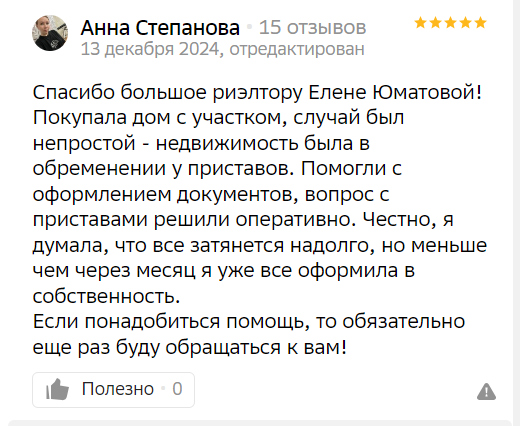
Task: Open Анна Степанова's profile avatar
Action: [x=50, y=33]
